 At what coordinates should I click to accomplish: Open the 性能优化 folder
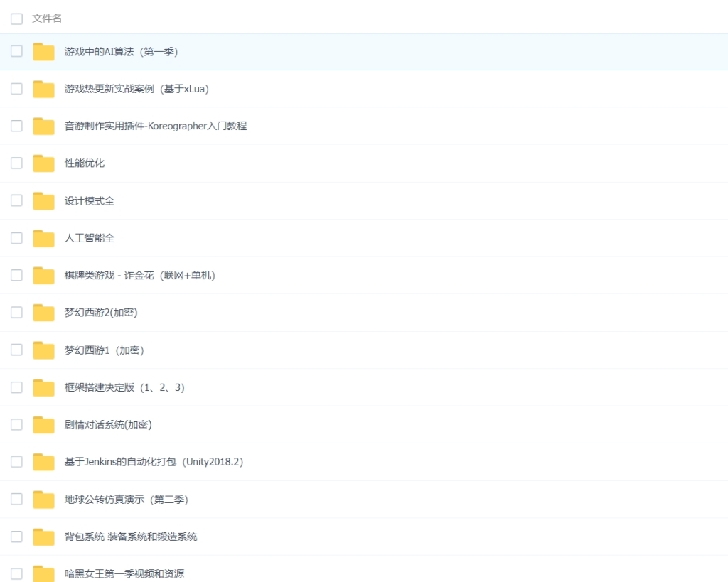tap(85, 163)
